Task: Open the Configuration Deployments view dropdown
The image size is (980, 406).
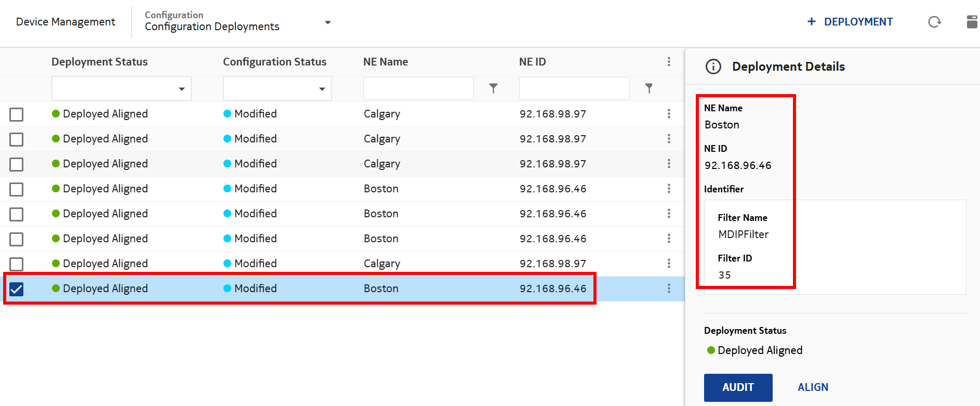Action: click(327, 22)
